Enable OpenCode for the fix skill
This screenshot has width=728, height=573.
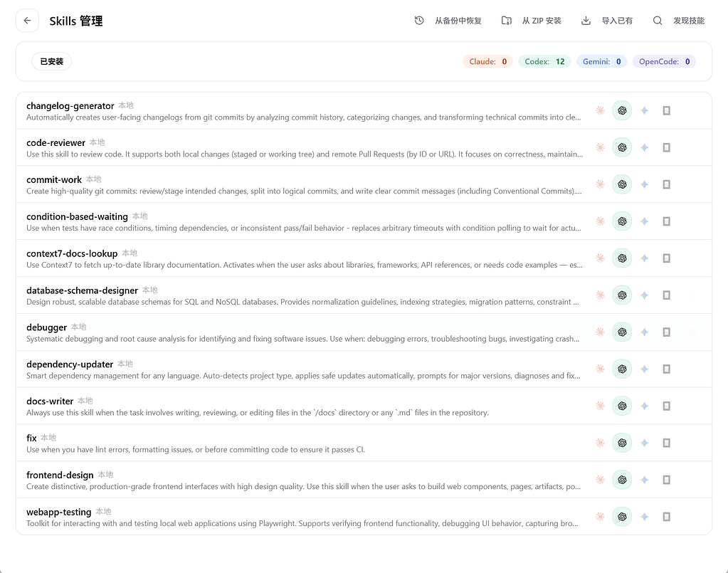coord(666,443)
